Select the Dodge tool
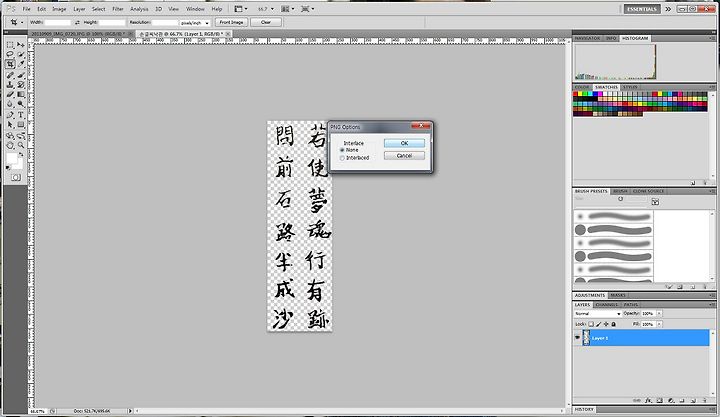This screenshot has width=720, height=417. tap(21, 104)
